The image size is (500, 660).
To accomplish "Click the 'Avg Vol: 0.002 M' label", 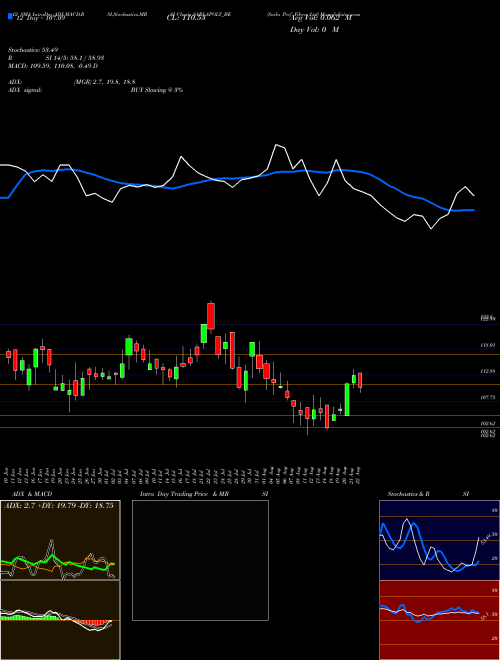I will 321,19.
